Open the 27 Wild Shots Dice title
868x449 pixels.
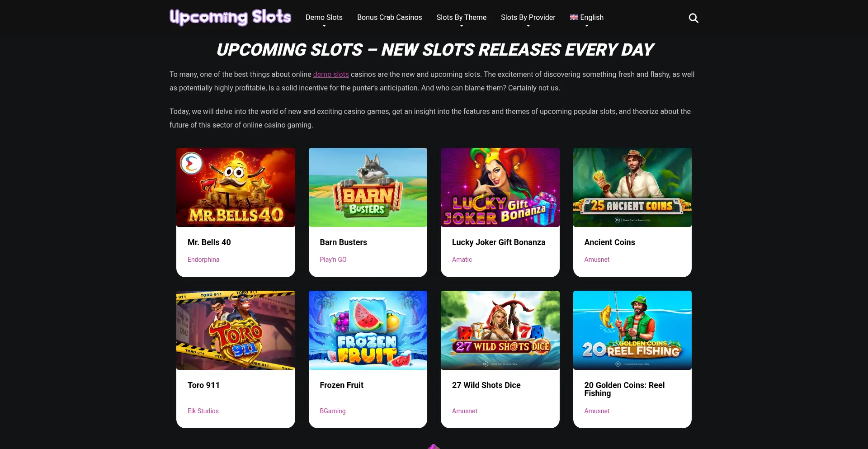pos(486,385)
